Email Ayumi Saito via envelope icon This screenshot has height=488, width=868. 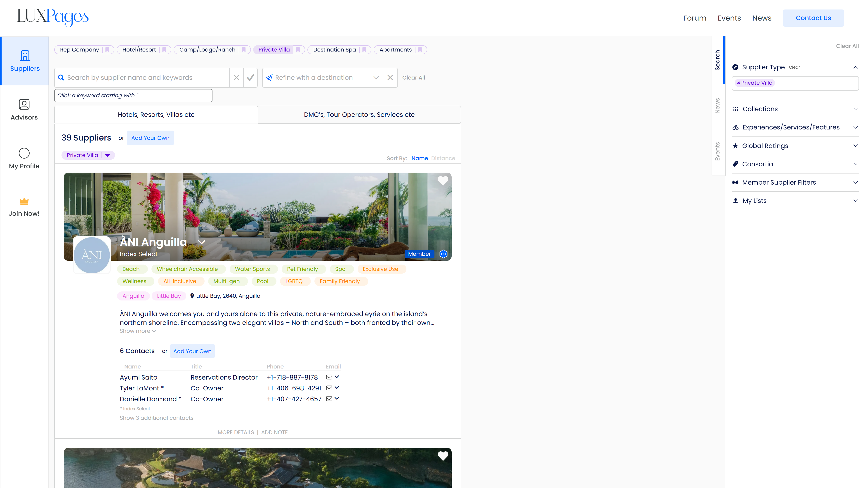pyautogui.click(x=329, y=377)
